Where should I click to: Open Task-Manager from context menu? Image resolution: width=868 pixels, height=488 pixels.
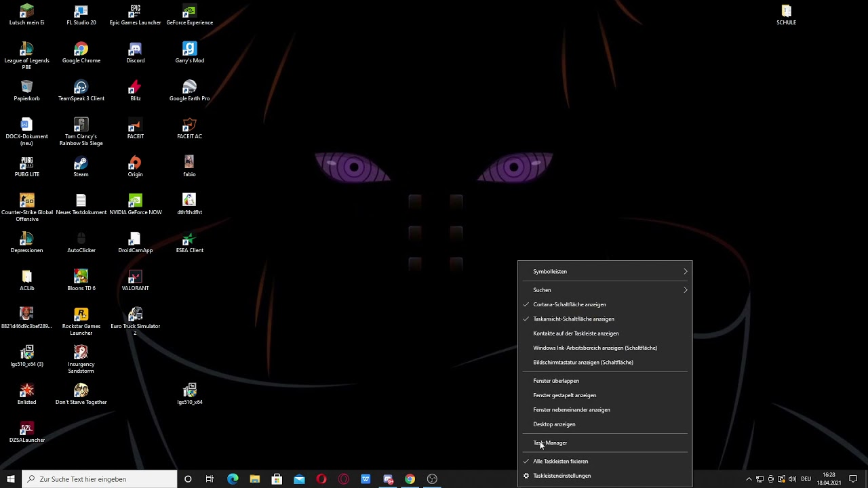[605, 443]
